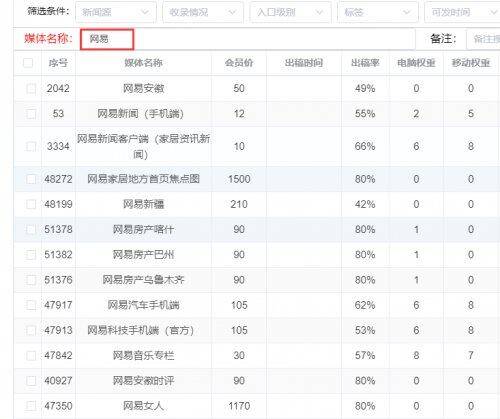Open the 网易房产喀什 media entry
The height and width of the screenshot is (419, 500).
pyautogui.click(x=143, y=229)
